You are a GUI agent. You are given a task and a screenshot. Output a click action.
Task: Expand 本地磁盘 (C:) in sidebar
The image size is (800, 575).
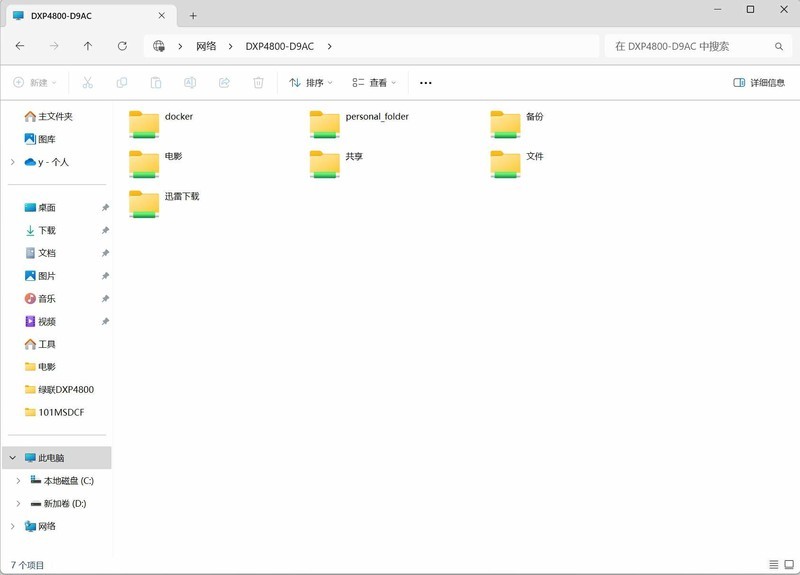[x=18, y=481]
